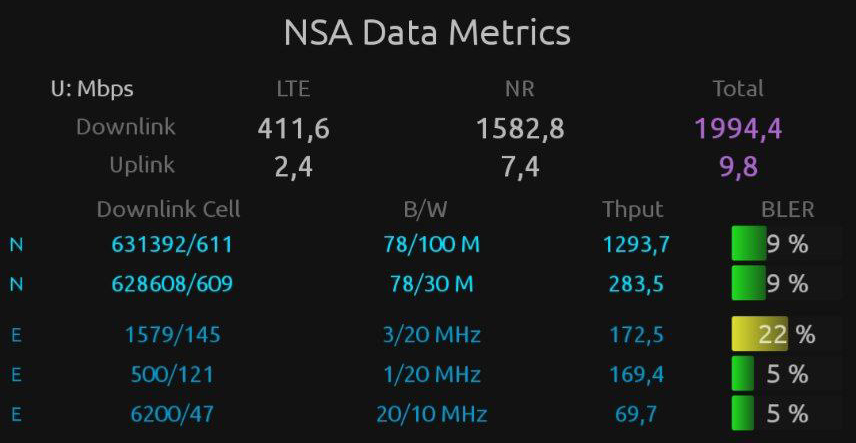Click the green BLER bar for cell 631392/611
This screenshot has height=443, width=856.
748,245
